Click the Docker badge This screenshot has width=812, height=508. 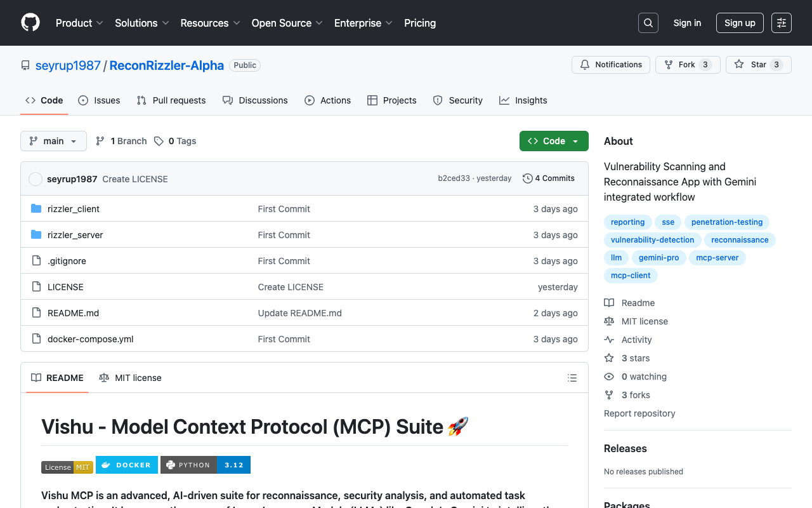[127, 465]
